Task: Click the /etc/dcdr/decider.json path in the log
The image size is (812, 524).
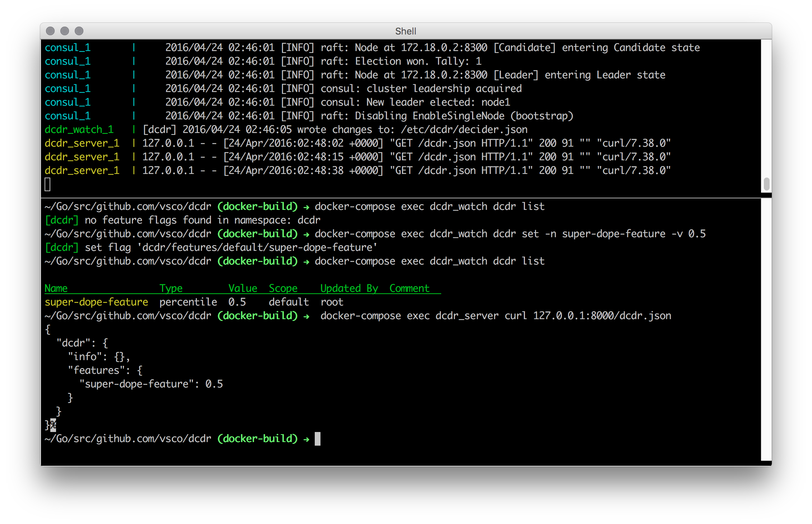Action: (464, 129)
